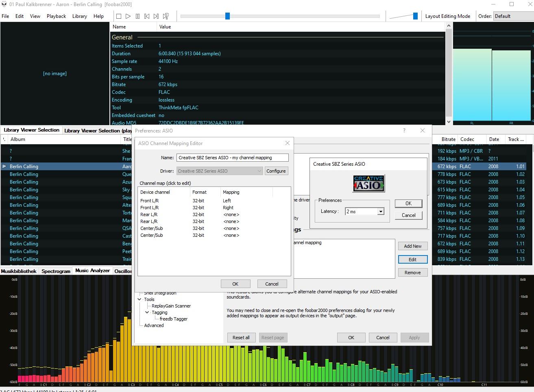The width and height of the screenshot is (534, 392).
Task: Open the Library menu
Action: (x=80, y=16)
